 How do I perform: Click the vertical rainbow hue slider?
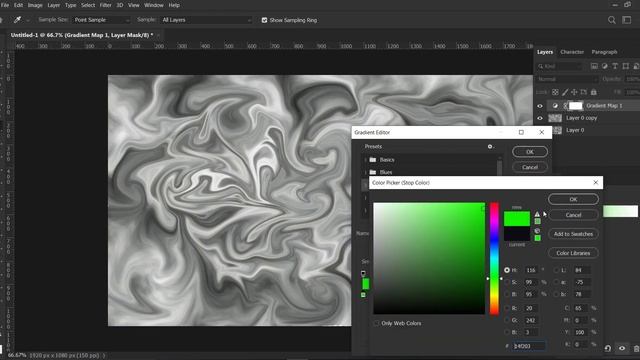[x=494, y=258]
